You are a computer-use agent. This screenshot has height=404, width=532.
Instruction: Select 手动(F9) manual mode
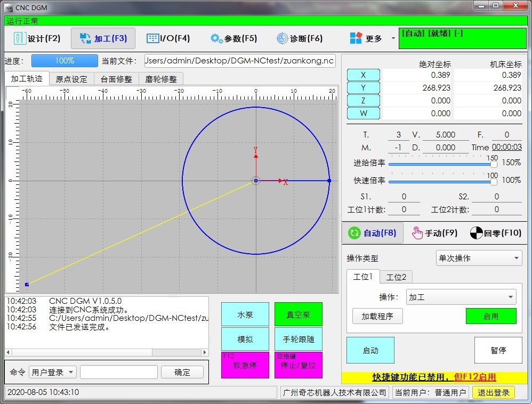[434, 233]
